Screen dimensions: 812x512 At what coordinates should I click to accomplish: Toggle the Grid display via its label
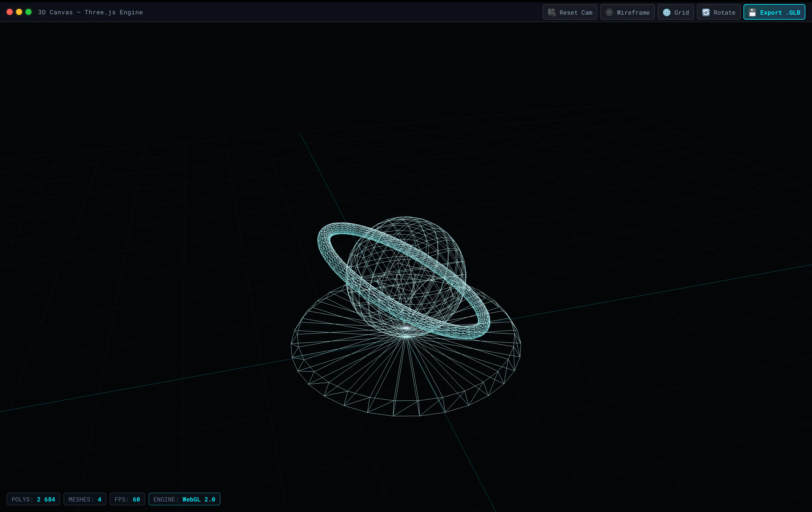click(682, 12)
